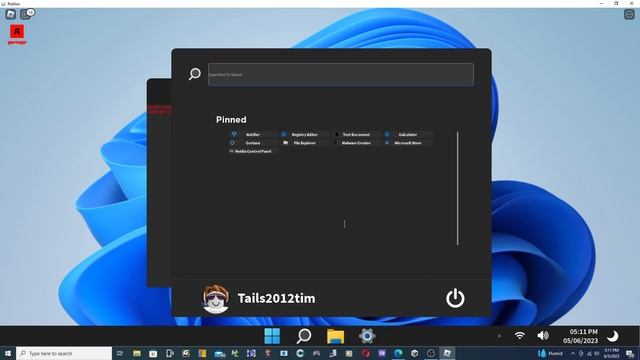
Task: Open the pinned Text Document app
Action: [x=356, y=134]
